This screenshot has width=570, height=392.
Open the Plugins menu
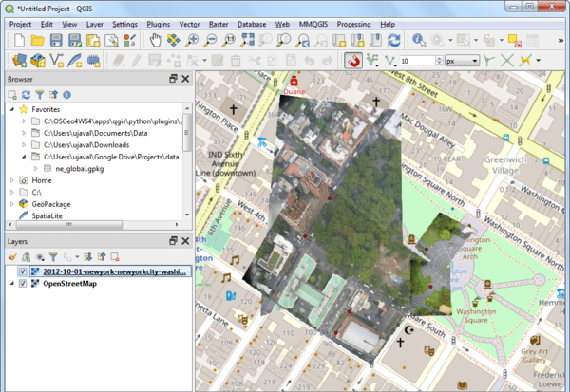[x=158, y=25]
